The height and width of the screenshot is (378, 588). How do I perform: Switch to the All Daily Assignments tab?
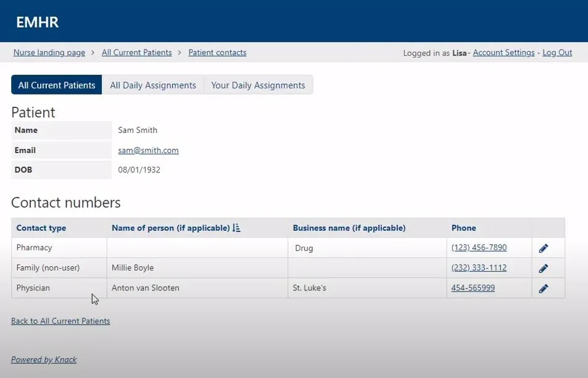[152, 85]
